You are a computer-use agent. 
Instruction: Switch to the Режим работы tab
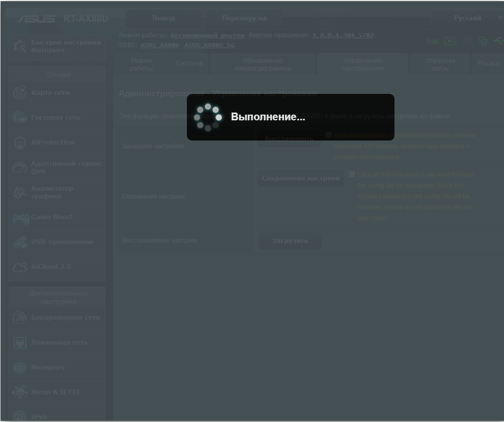[141, 64]
